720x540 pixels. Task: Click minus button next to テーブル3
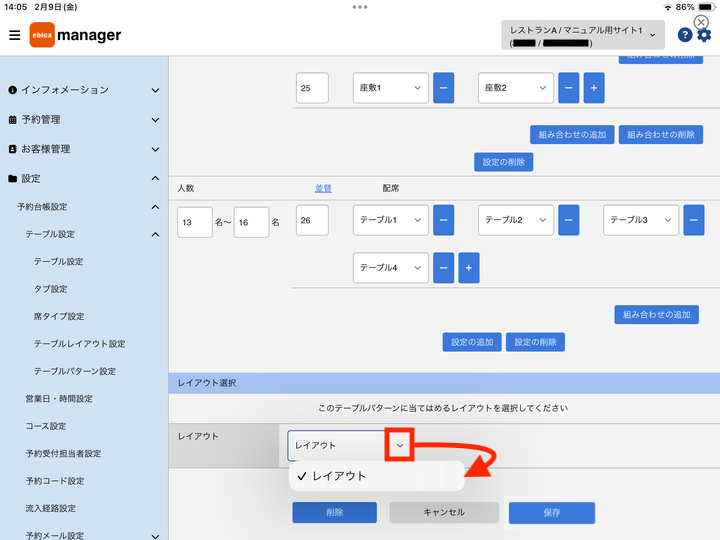[694, 220]
